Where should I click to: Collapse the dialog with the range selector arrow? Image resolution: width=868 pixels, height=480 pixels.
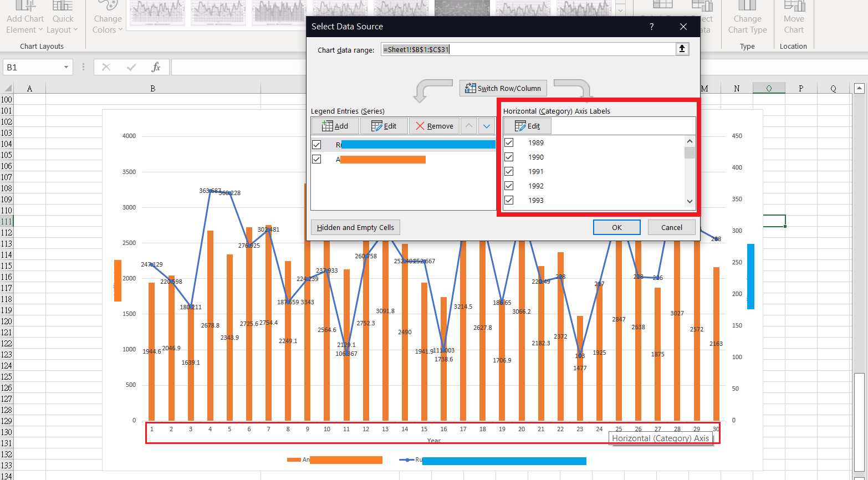tap(682, 48)
